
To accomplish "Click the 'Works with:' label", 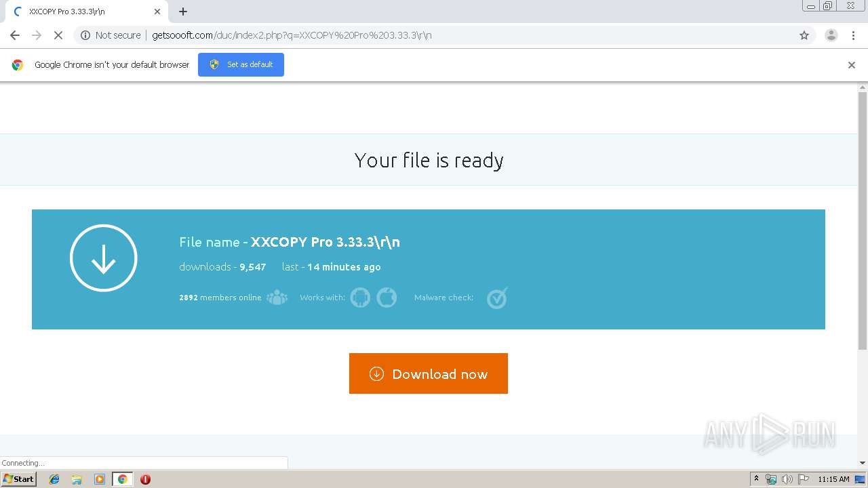I will (x=322, y=298).
